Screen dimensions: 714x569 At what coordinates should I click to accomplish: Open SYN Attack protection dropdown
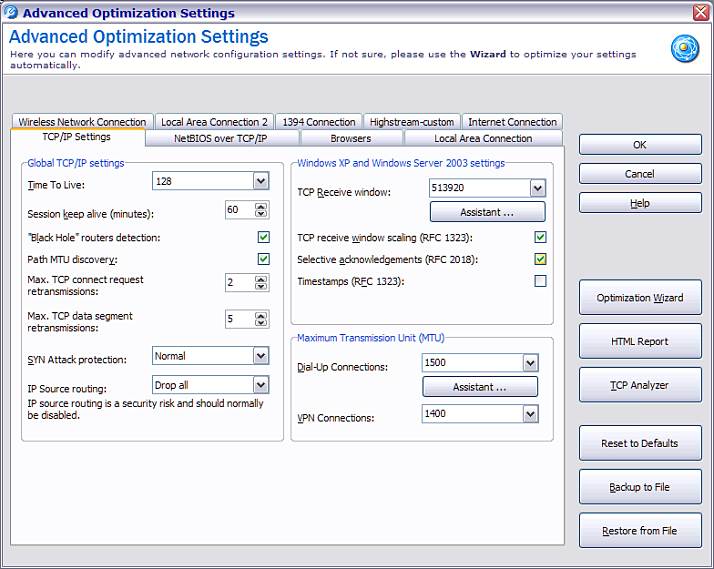[x=261, y=356]
